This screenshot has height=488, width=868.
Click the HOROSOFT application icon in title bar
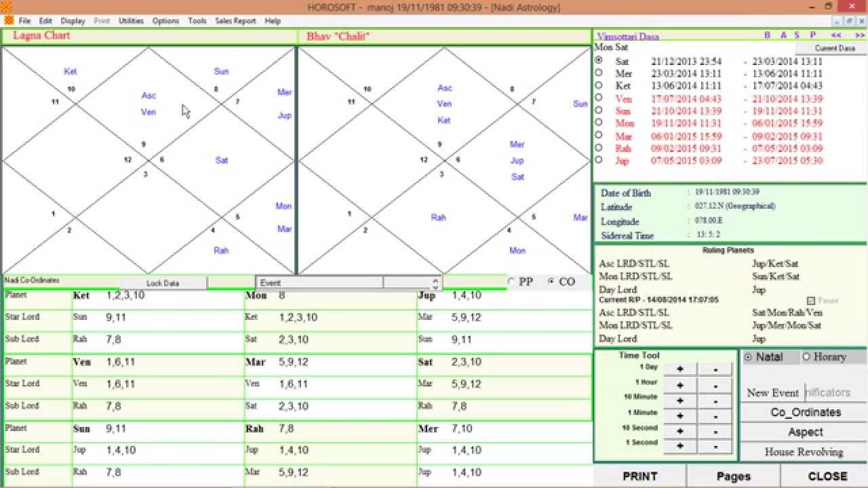click(x=6, y=7)
